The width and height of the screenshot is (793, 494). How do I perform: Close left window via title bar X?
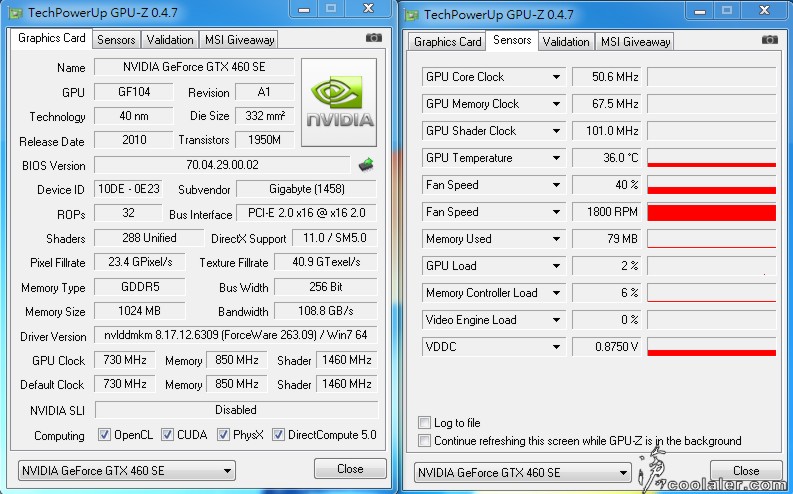369,9
